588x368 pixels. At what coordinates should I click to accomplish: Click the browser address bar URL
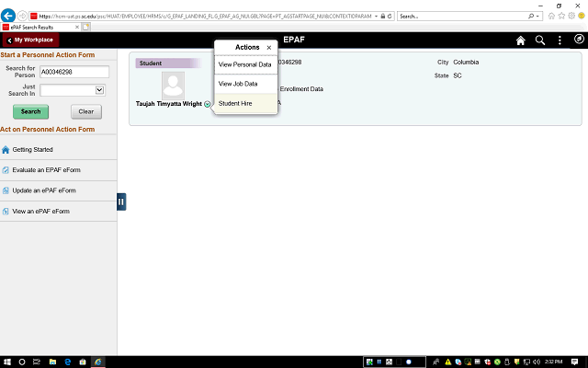[204, 17]
